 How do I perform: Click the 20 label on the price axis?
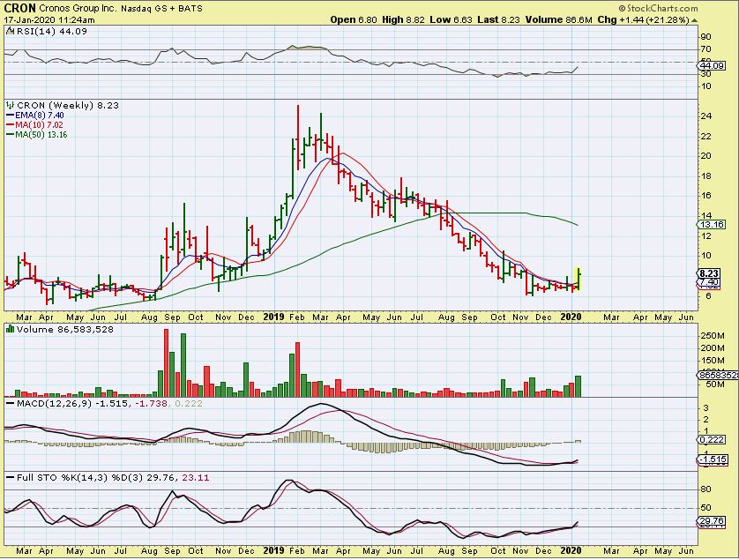706,156
